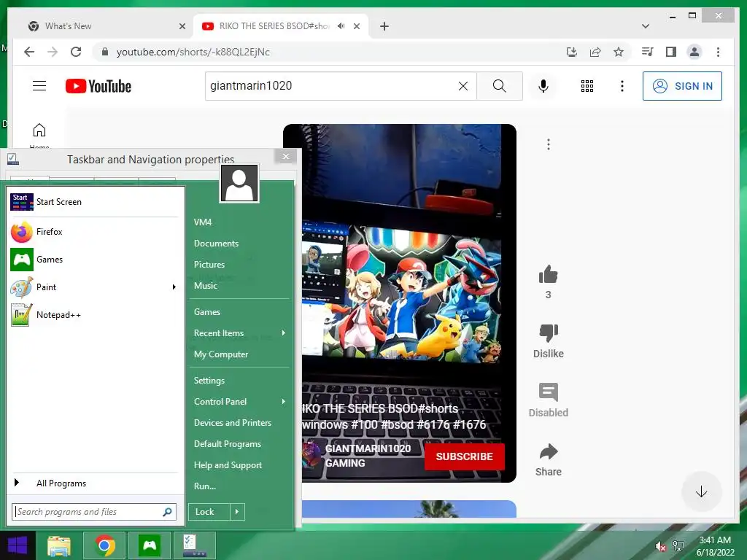Viewport: 747px width, 560px height.
Task: Open Pictures from start menu
Action: [x=209, y=264]
